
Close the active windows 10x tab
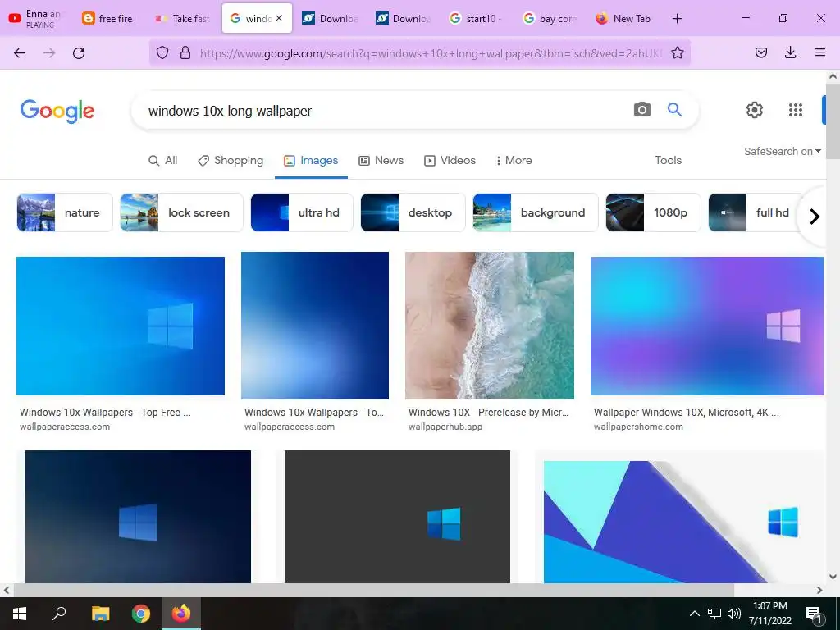click(x=279, y=18)
